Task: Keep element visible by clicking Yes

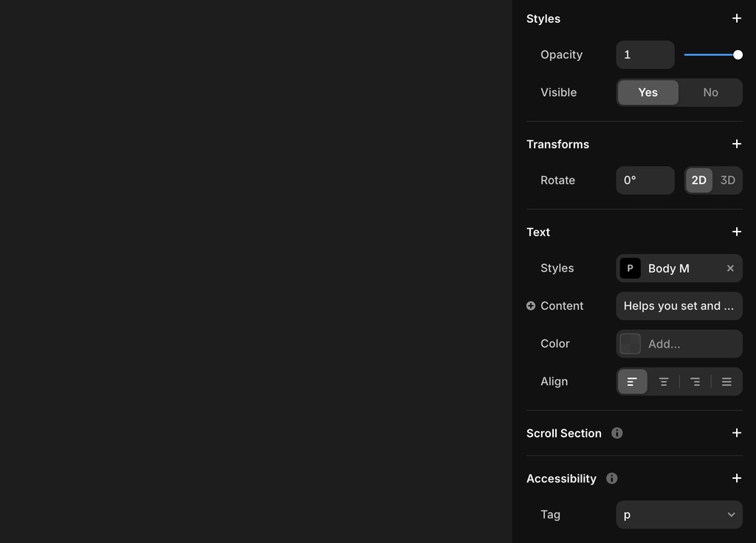Action: (647, 92)
